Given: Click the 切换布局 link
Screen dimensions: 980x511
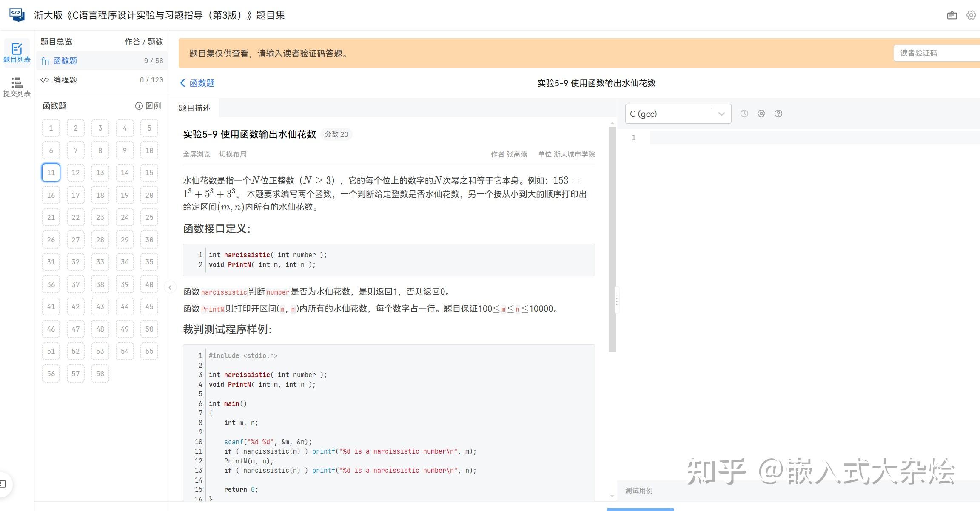Looking at the screenshot, I should [233, 154].
